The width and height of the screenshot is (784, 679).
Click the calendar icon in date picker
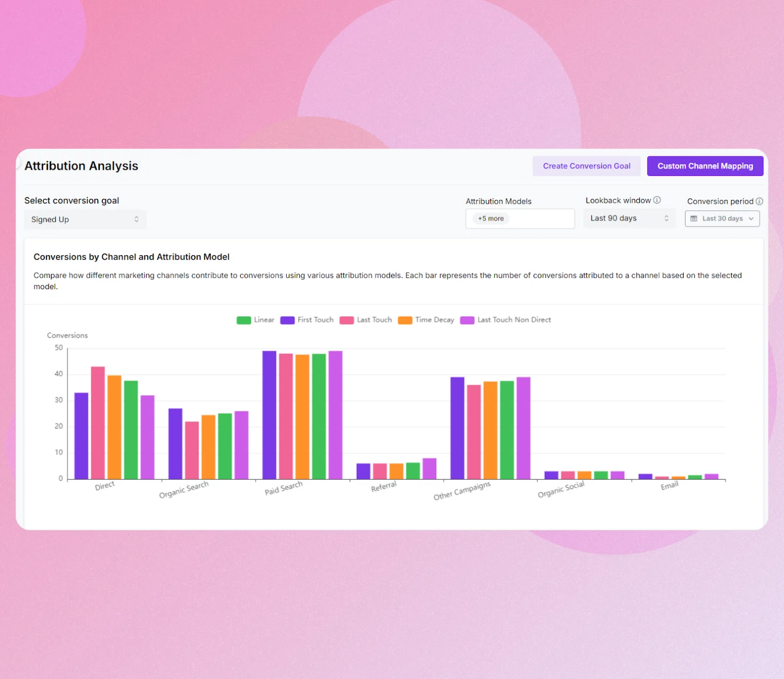click(694, 218)
